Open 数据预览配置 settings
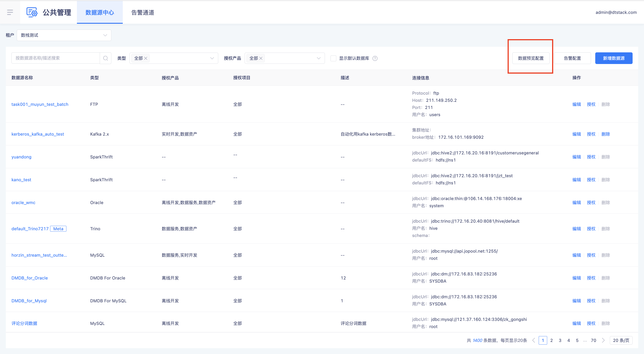This screenshot has height=354, width=644. coord(530,58)
